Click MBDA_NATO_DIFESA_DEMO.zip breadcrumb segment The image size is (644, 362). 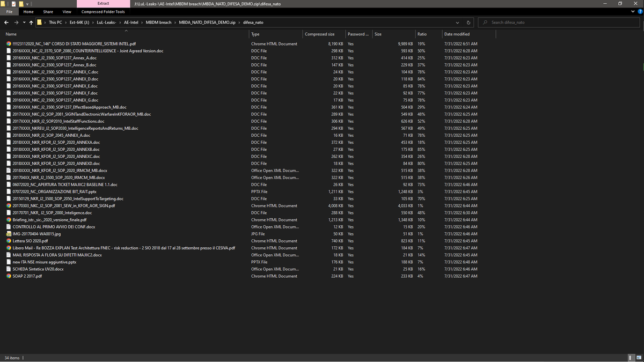coord(207,23)
